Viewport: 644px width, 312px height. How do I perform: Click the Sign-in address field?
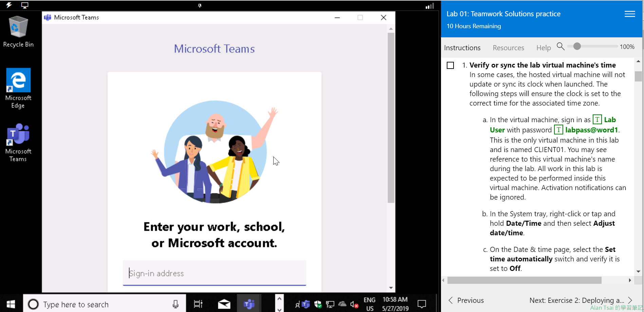tap(215, 273)
